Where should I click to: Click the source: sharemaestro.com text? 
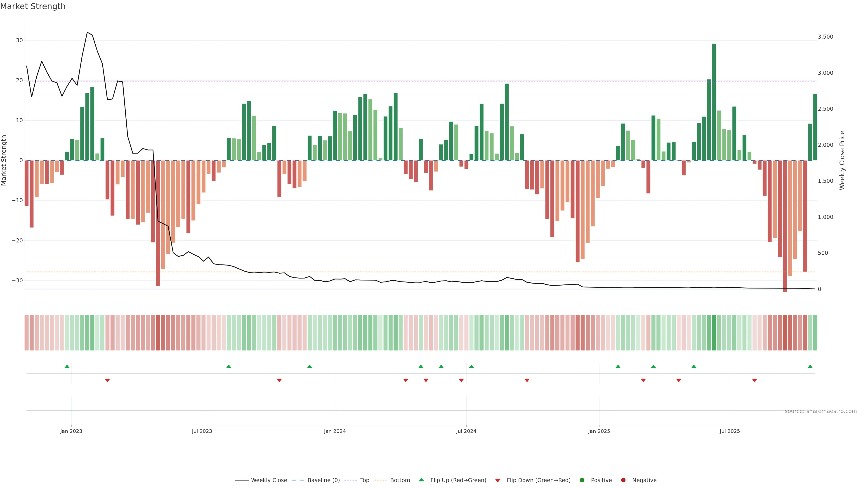821,411
